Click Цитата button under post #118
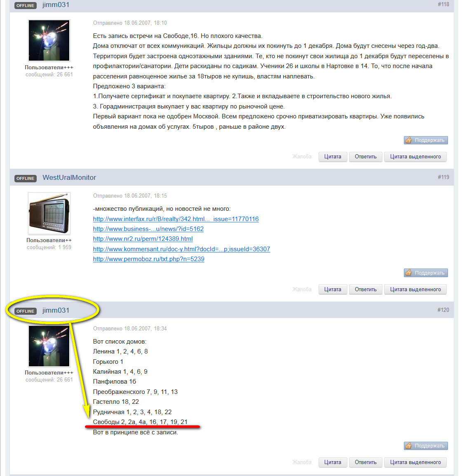Image resolution: width=462 pixels, height=476 pixels. pyautogui.click(x=333, y=157)
